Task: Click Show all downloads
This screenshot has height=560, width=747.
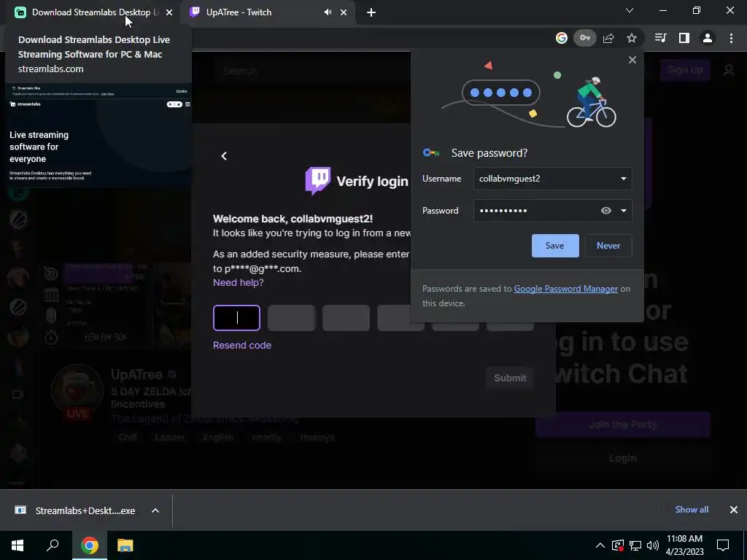Action: [x=692, y=510]
